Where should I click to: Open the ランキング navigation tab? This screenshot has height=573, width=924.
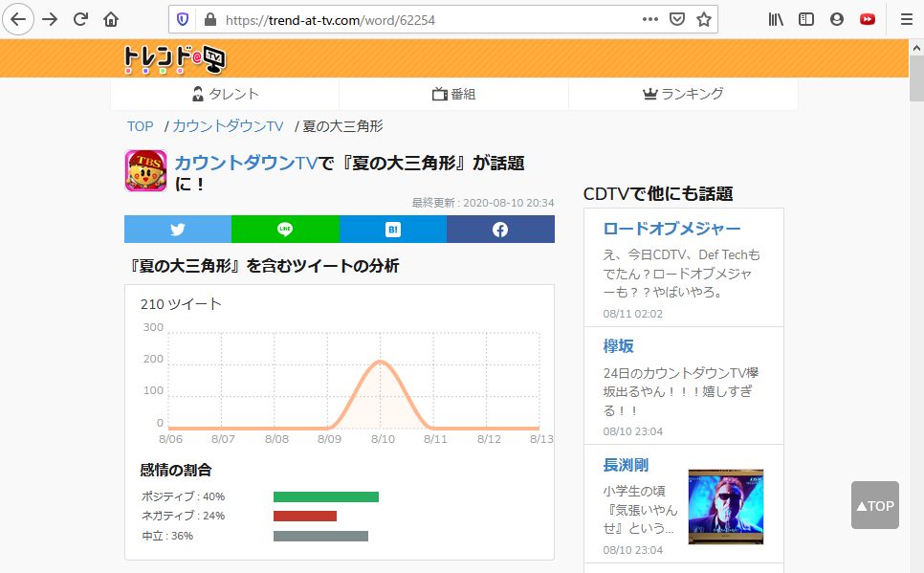click(x=683, y=94)
